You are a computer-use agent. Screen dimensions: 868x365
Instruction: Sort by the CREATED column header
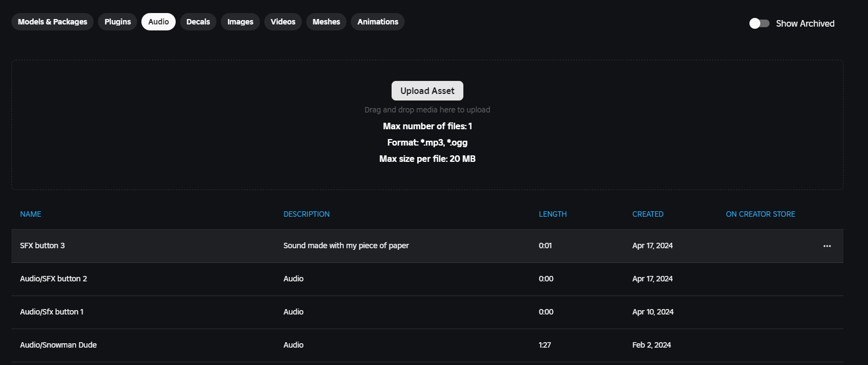(648, 214)
